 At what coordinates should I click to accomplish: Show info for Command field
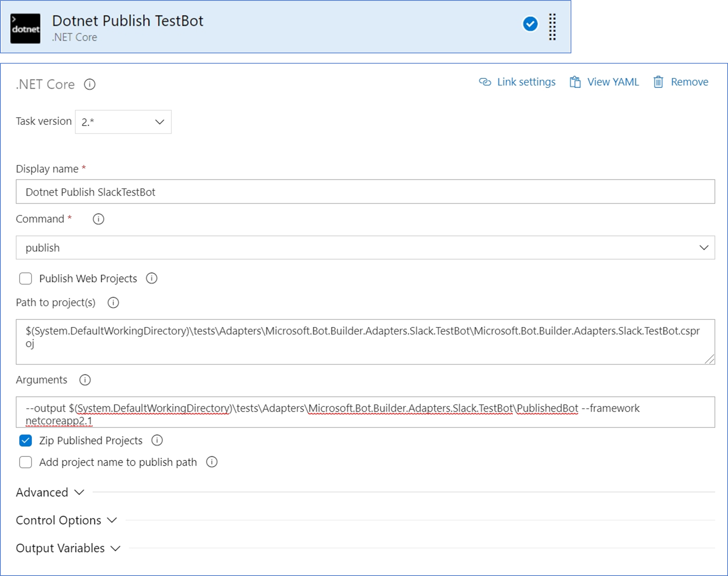[x=98, y=219]
